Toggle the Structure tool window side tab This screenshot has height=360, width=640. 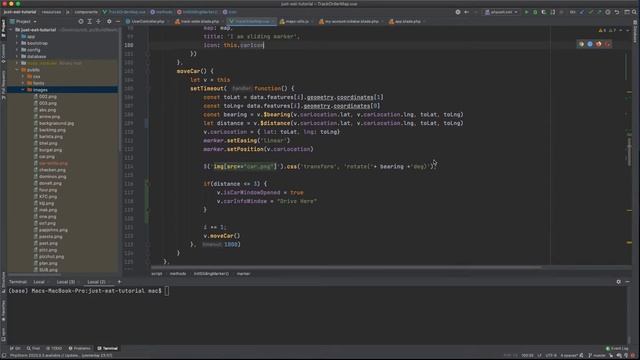click(3, 282)
